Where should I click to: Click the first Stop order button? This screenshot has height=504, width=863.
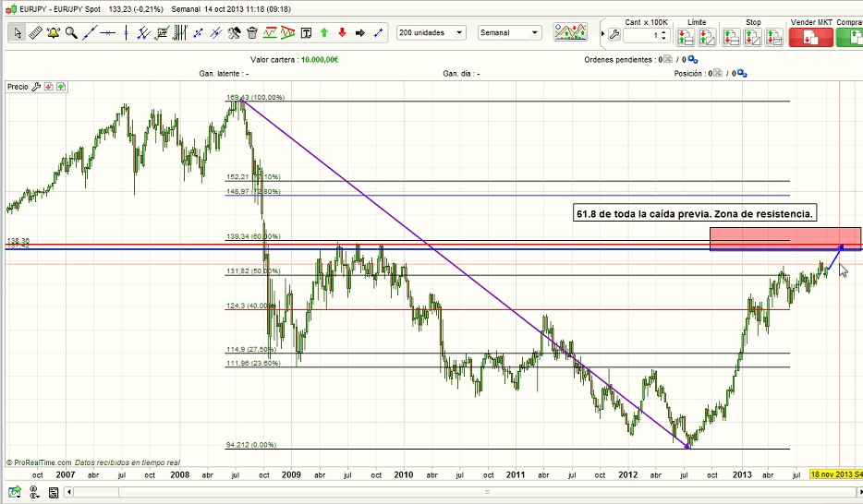tap(732, 37)
